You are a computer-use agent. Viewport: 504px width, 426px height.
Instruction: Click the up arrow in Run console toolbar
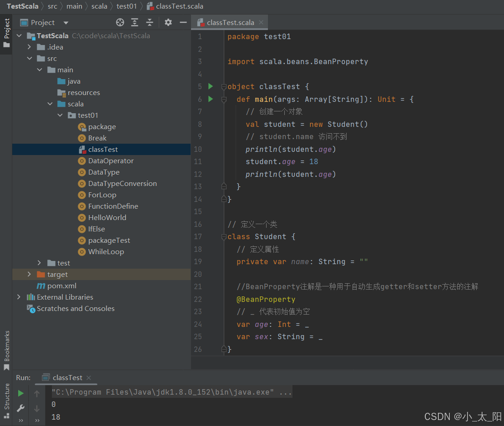tap(37, 393)
